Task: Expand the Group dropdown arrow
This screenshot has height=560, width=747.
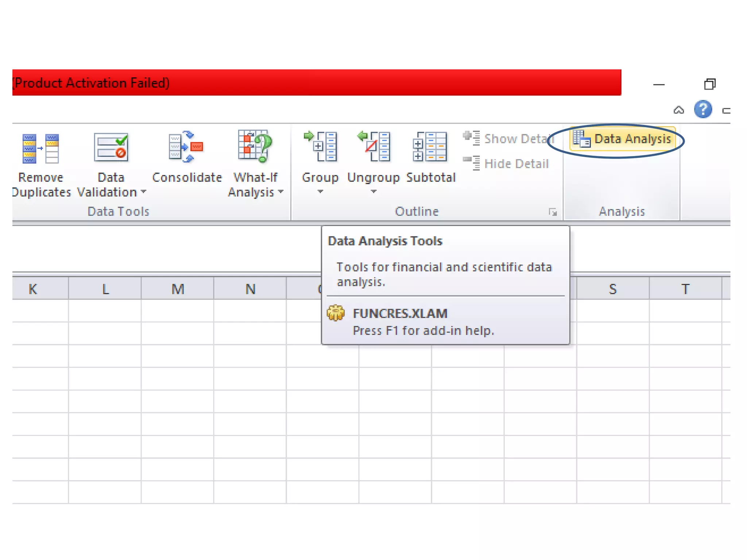Action: pos(320,191)
